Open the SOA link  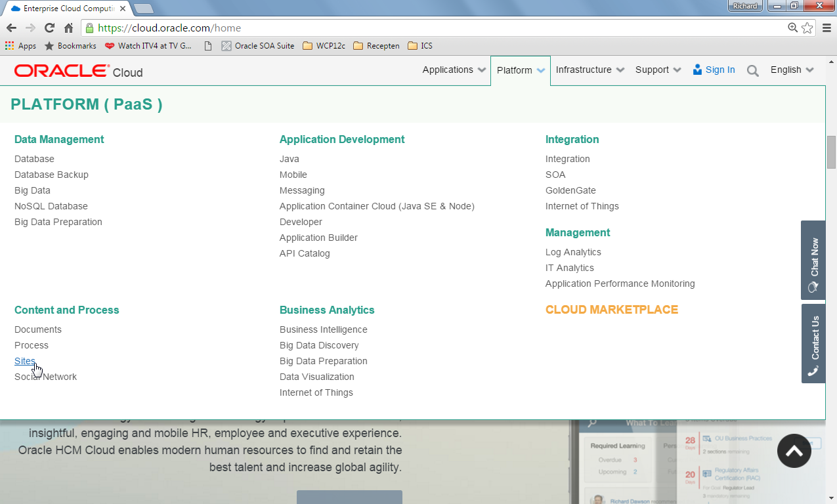click(555, 175)
